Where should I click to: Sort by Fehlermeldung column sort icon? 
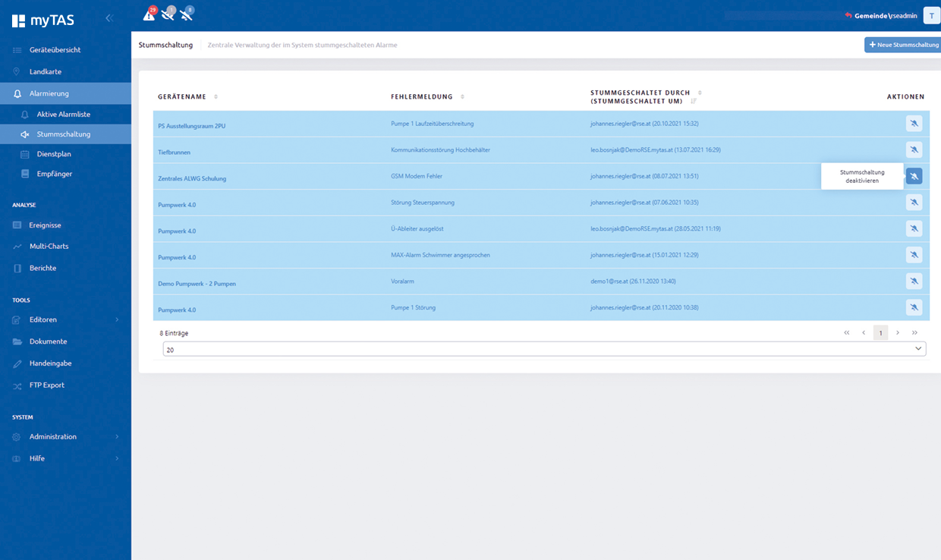click(x=462, y=96)
